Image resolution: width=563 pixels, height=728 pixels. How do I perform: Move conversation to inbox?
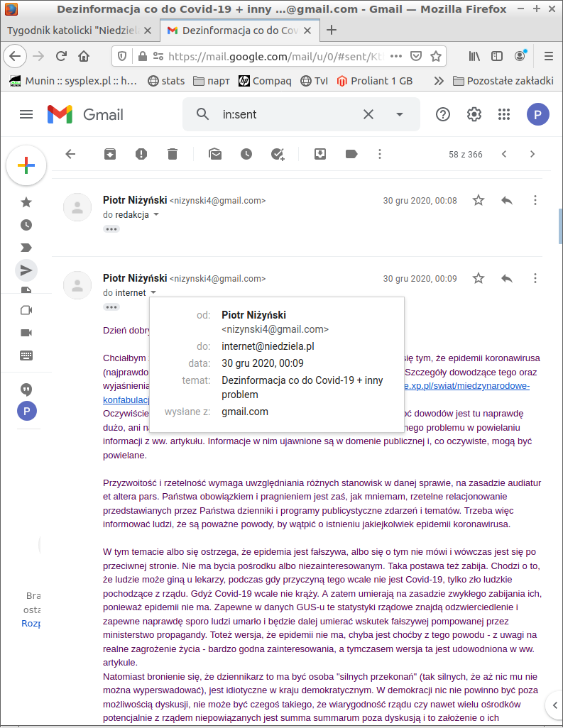pyautogui.click(x=320, y=154)
